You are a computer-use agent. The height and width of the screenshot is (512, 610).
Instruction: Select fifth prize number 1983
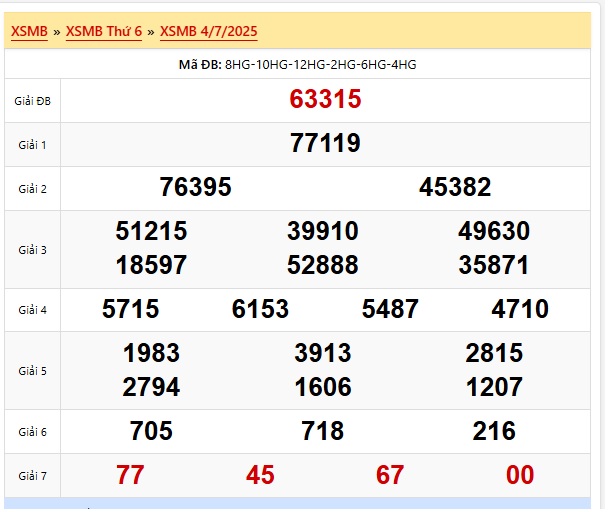[x=152, y=353]
